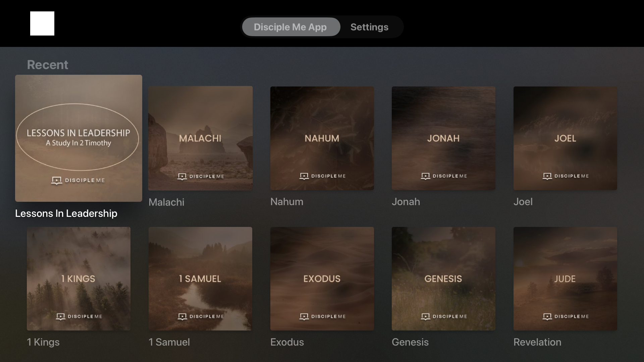Open the Lessons In Leadership thumbnail
The image size is (644, 362).
point(78,138)
